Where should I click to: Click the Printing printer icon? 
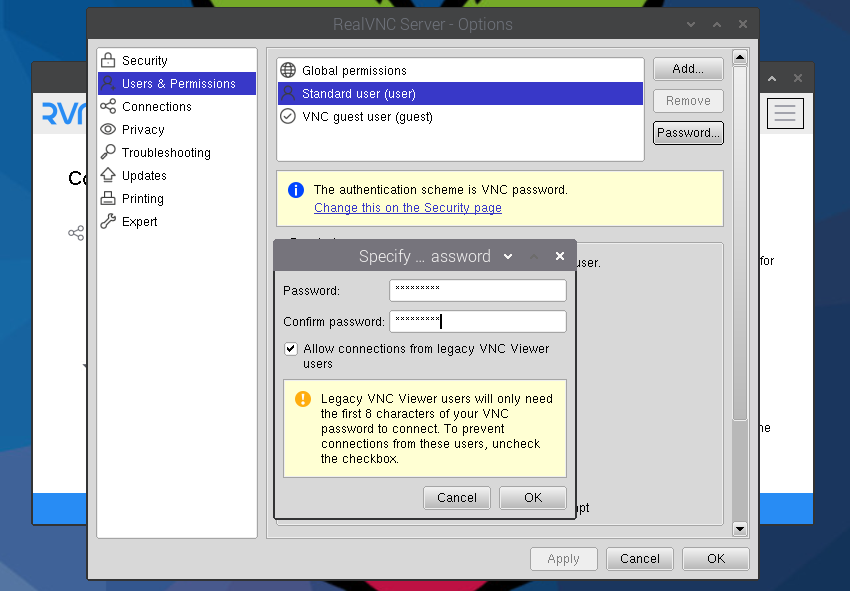[x=108, y=198]
